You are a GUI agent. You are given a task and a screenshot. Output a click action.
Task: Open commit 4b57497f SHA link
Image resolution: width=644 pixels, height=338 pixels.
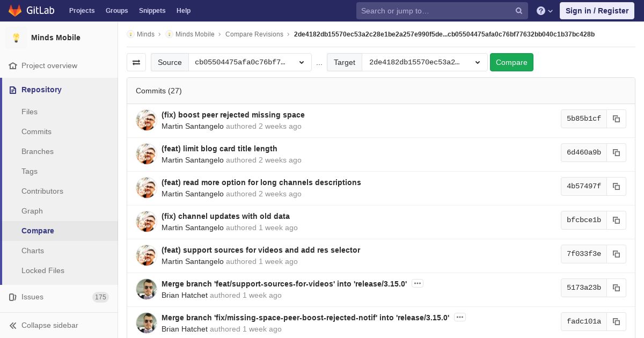point(584,186)
